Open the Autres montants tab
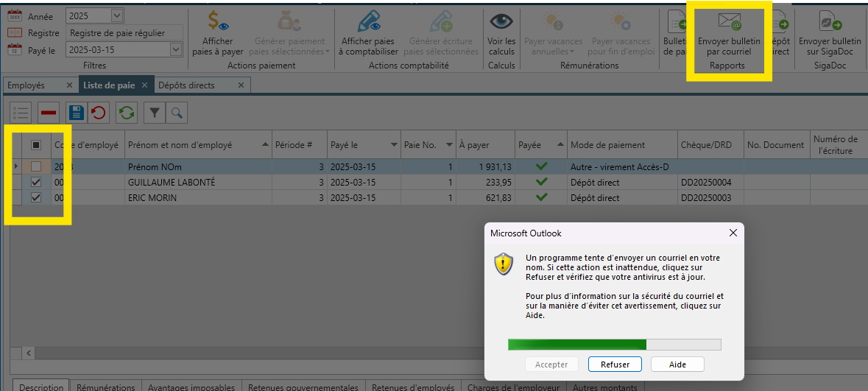Viewport: 868px width, 391px height. [x=604, y=387]
